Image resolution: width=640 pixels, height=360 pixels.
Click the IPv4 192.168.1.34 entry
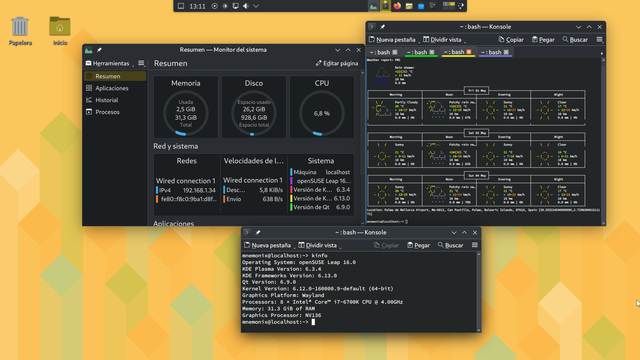tap(186, 190)
